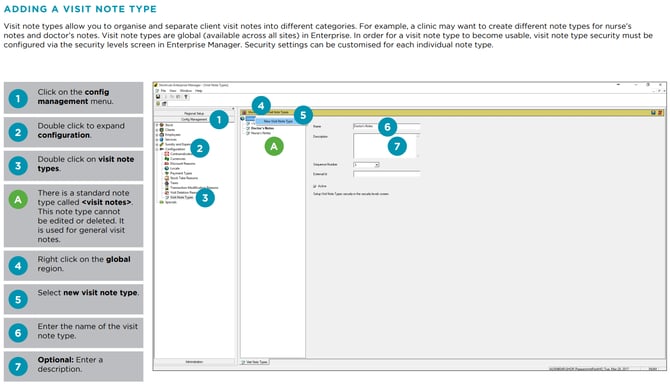
Task: Open the Administration panel button
Action: 194,362
